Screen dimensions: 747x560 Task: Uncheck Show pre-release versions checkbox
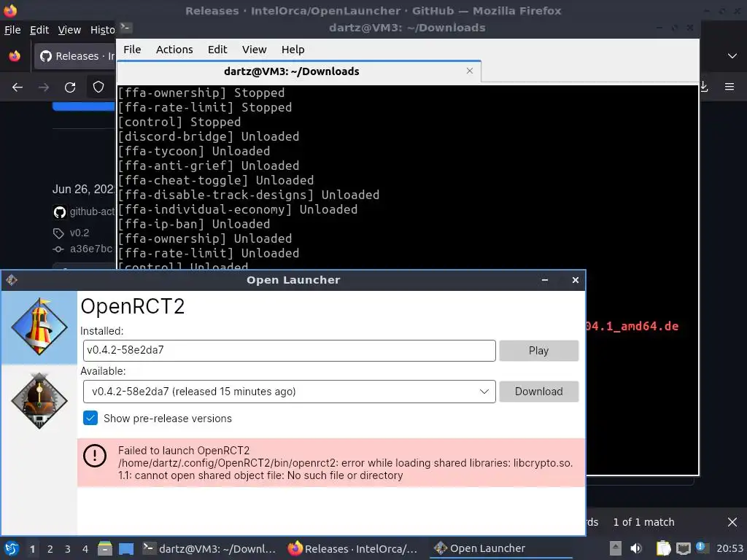coord(90,418)
